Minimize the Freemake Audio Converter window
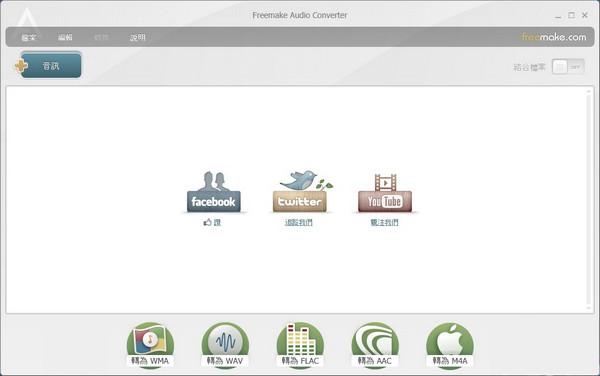This screenshot has width=600, height=376. pos(558,16)
